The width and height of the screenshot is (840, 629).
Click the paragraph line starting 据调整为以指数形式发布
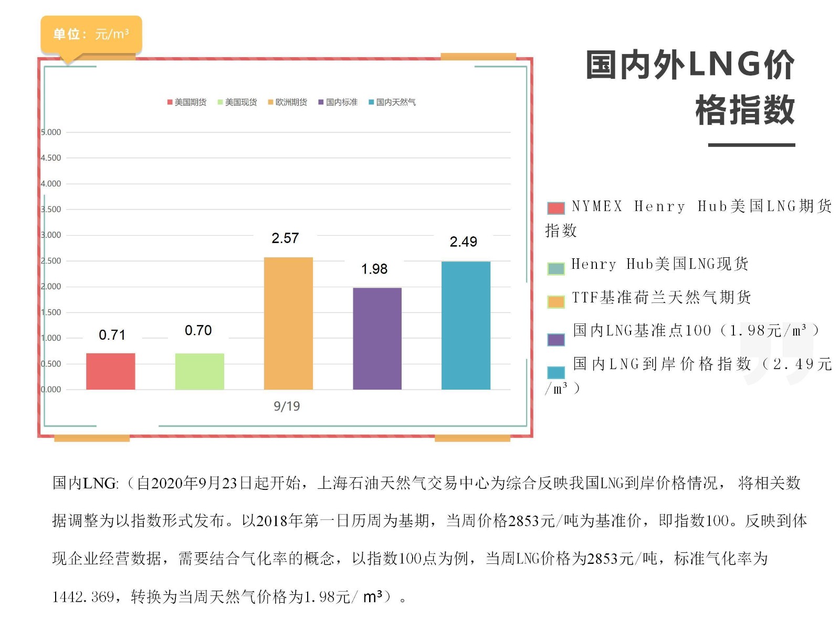pyautogui.click(x=430, y=521)
